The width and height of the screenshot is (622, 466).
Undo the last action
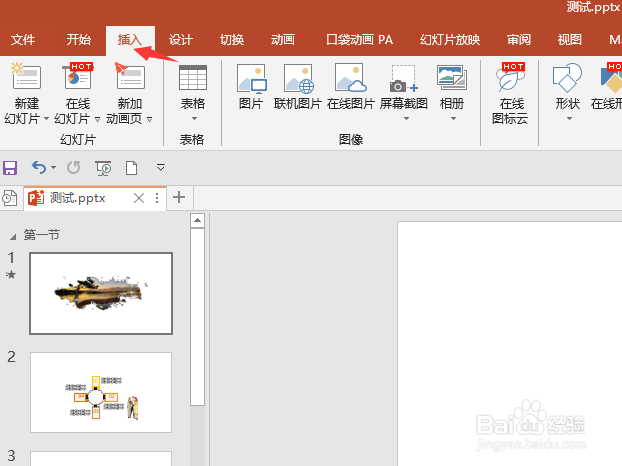click(39, 167)
